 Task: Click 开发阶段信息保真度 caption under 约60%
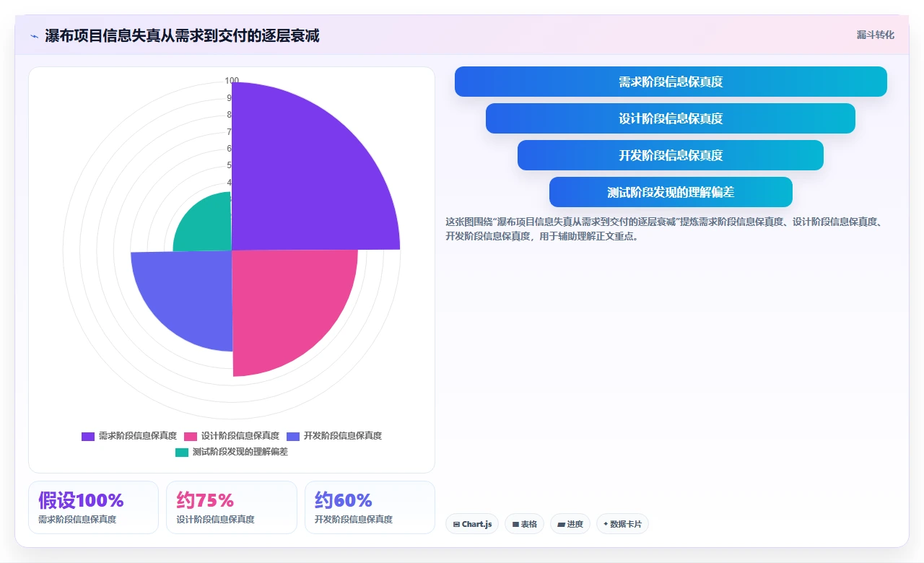coord(354,519)
